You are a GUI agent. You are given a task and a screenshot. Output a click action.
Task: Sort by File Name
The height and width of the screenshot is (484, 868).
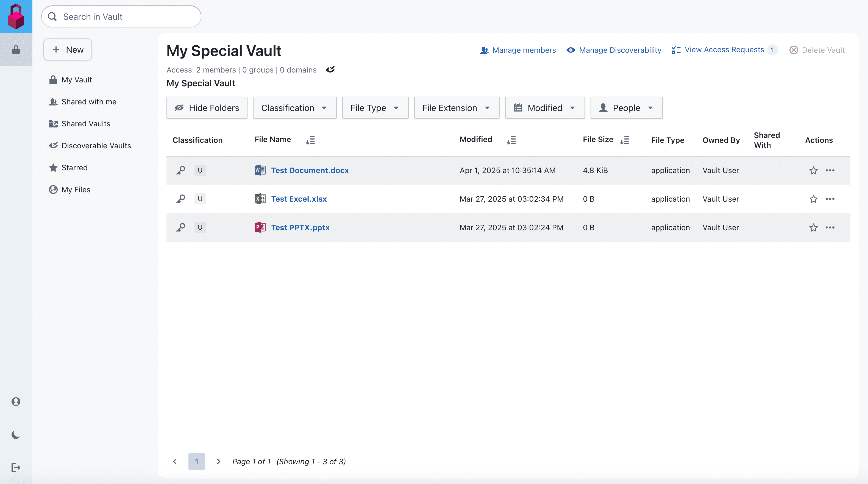coord(310,140)
